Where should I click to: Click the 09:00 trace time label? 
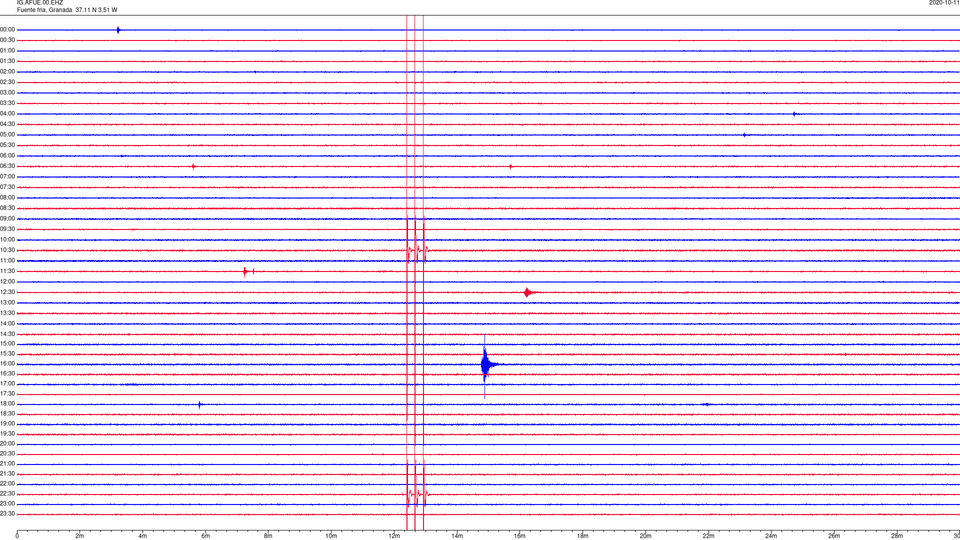(8, 219)
